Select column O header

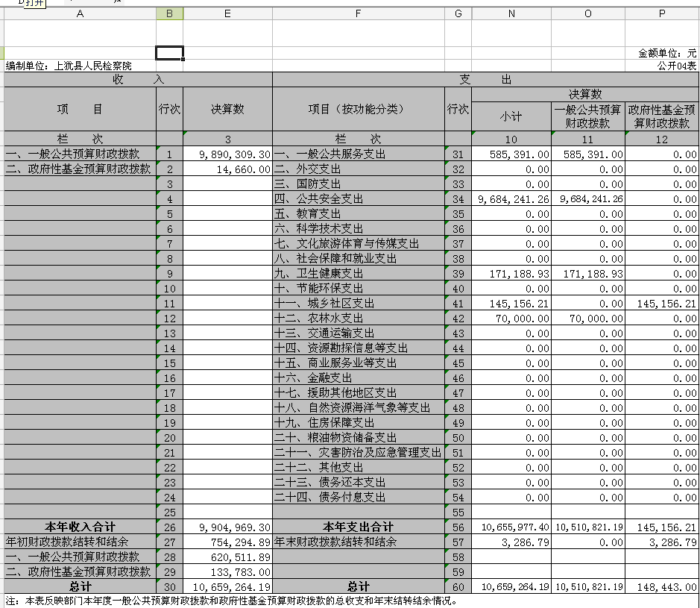pos(588,14)
